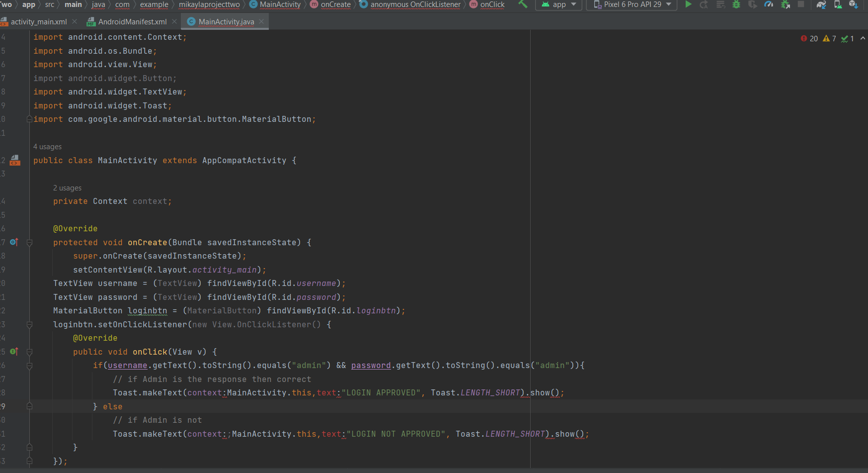868x473 pixels.
Task: Open the app run configuration dropdown
Action: [559, 4]
